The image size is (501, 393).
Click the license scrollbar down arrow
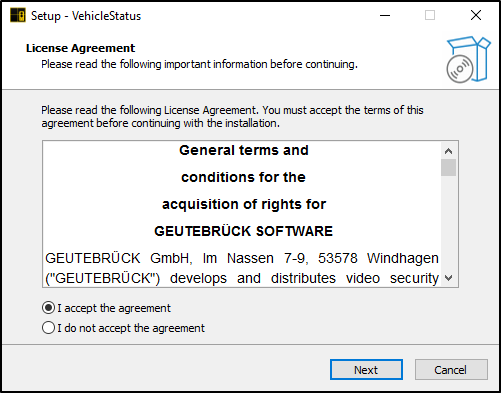(448, 278)
